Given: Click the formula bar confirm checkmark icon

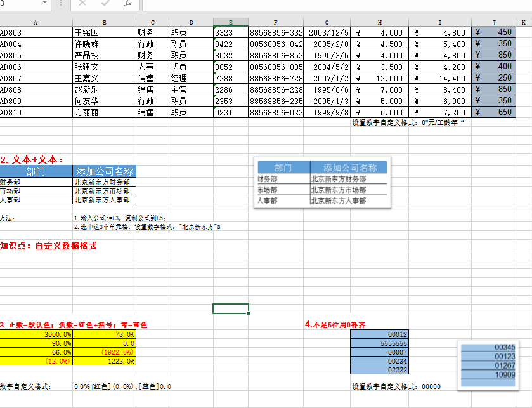Looking at the screenshot, I should (x=105, y=3).
